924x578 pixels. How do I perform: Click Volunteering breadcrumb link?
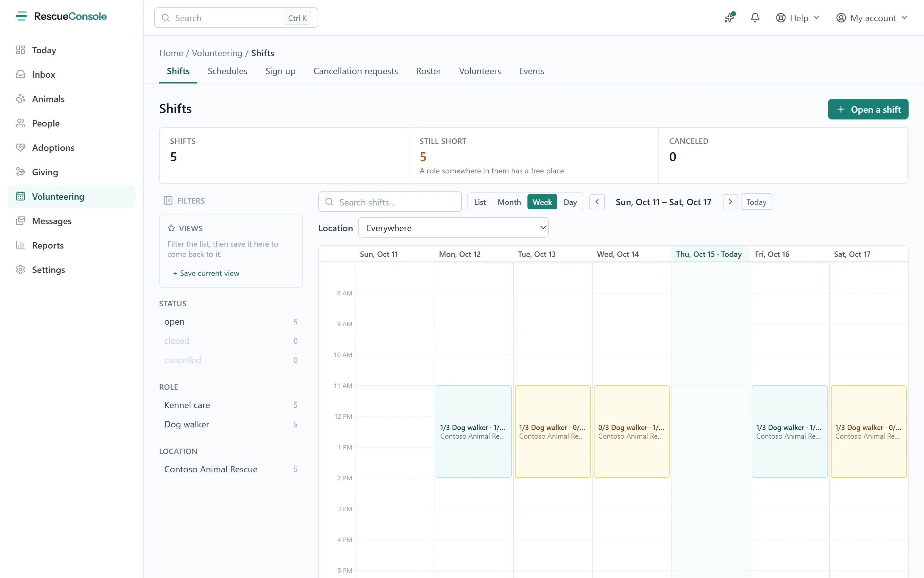pos(217,53)
